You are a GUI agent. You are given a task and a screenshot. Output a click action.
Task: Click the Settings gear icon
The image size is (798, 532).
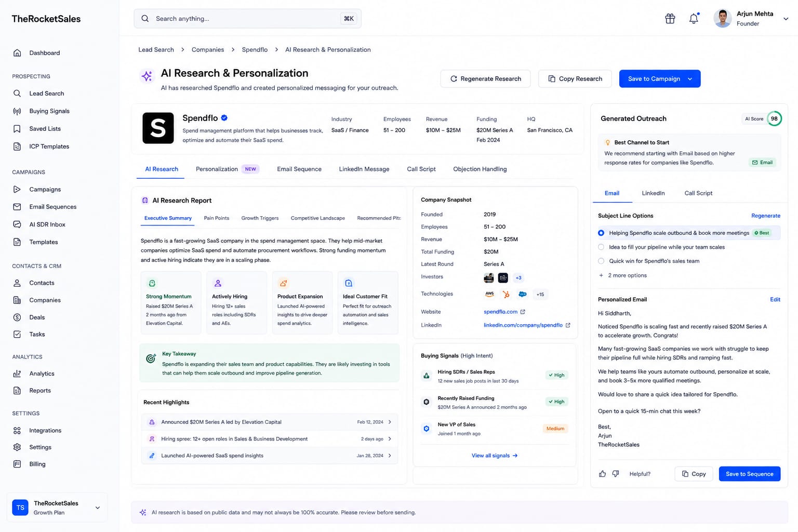(x=17, y=447)
